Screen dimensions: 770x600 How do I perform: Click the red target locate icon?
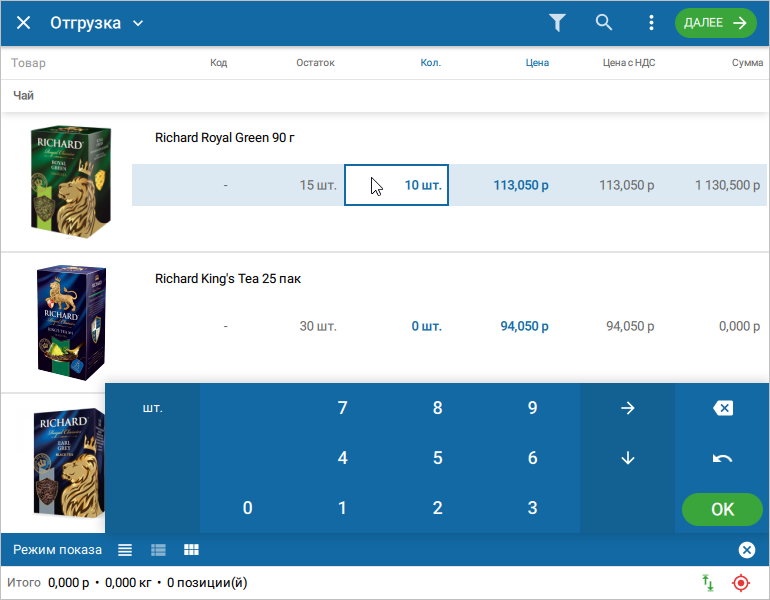click(741, 583)
